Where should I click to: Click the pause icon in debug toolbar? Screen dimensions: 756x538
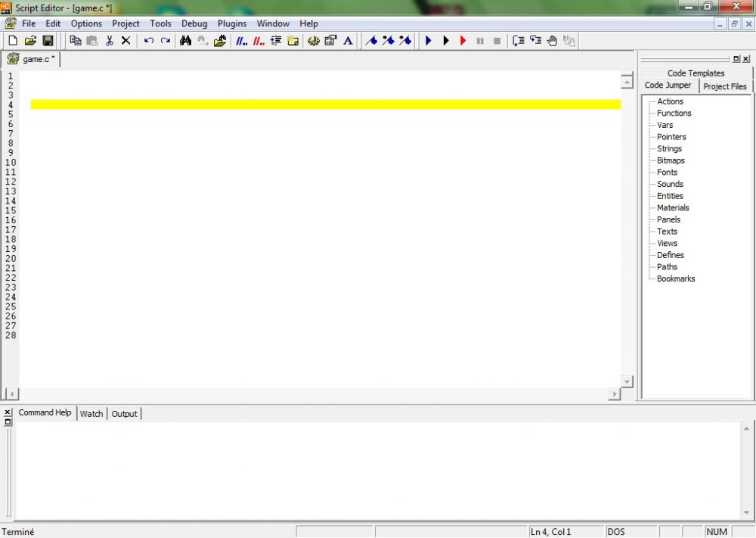pyautogui.click(x=480, y=41)
